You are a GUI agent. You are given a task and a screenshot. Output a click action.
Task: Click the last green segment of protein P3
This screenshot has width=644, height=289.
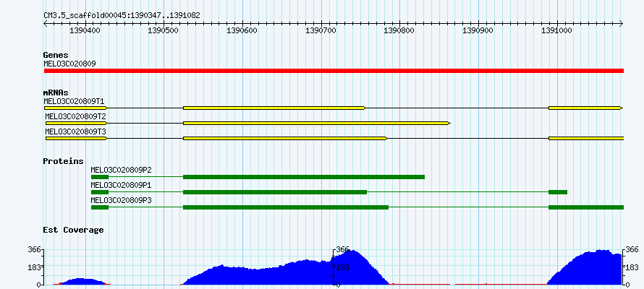(586, 207)
